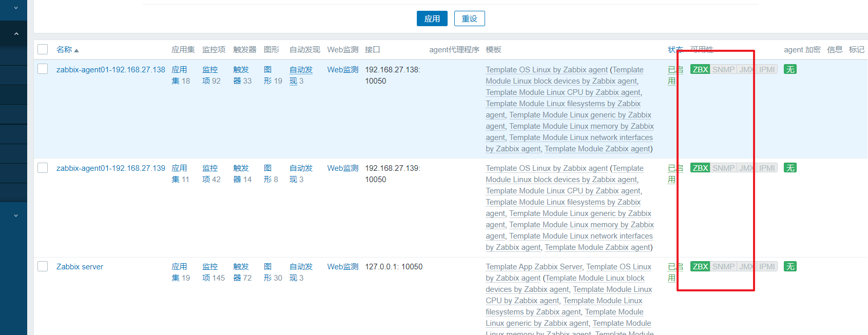Image resolution: width=868 pixels, height=335 pixels.
Task: Open 应用集 19 for Zabbix server
Action: point(181,272)
